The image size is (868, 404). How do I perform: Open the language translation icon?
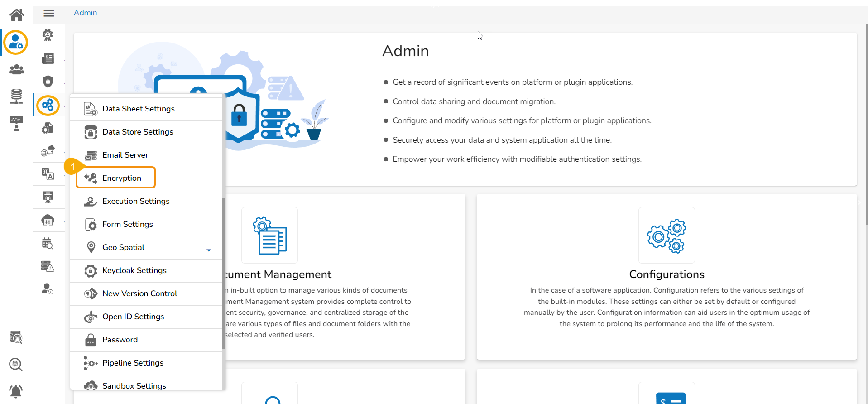[x=48, y=174]
